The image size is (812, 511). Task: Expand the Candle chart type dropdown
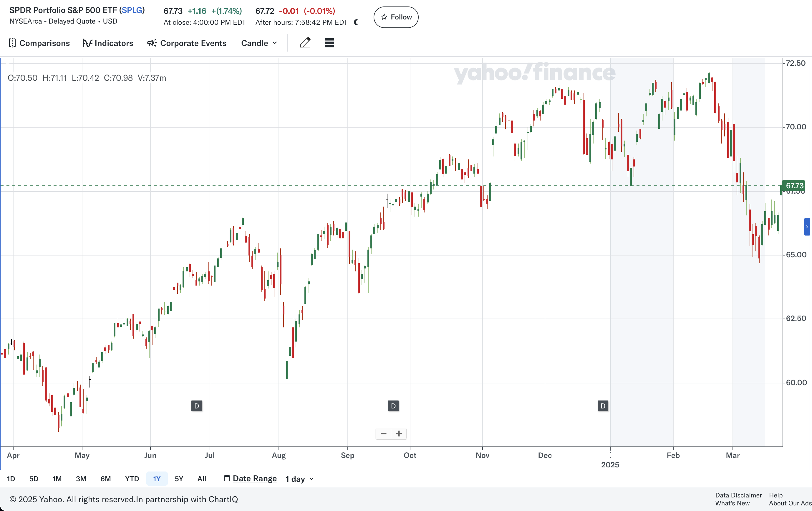click(259, 43)
